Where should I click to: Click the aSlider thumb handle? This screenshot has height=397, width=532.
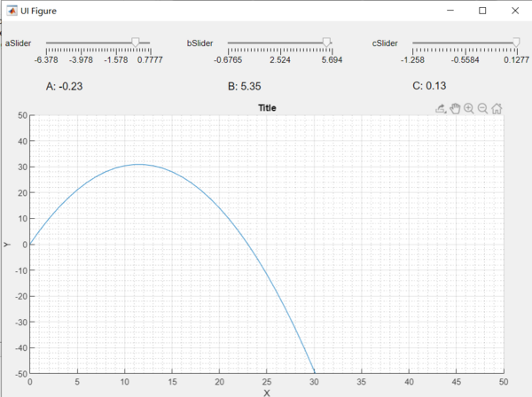[135, 42]
